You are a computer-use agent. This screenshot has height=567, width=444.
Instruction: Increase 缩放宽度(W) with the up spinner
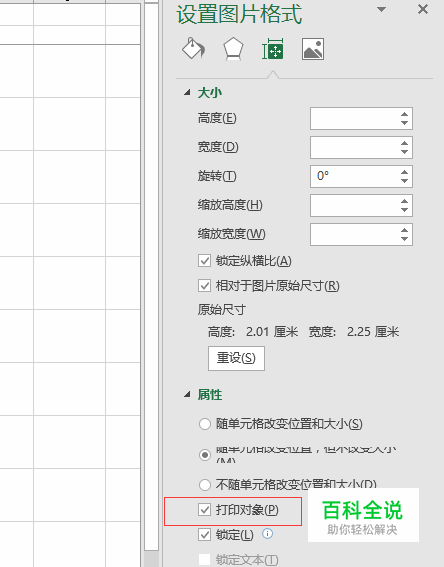pyautogui.click(x=404, y=230)
